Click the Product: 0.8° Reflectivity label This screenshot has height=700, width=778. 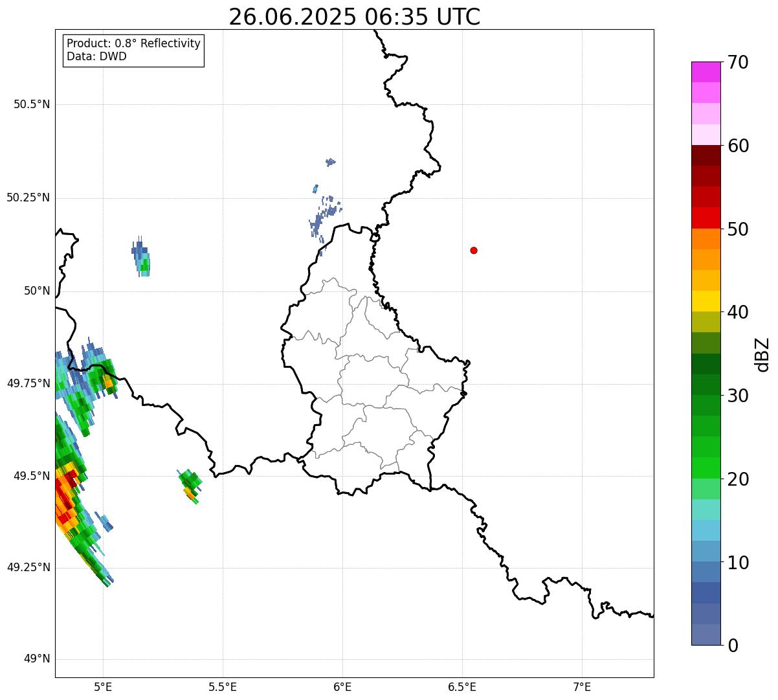coord(134,43)
